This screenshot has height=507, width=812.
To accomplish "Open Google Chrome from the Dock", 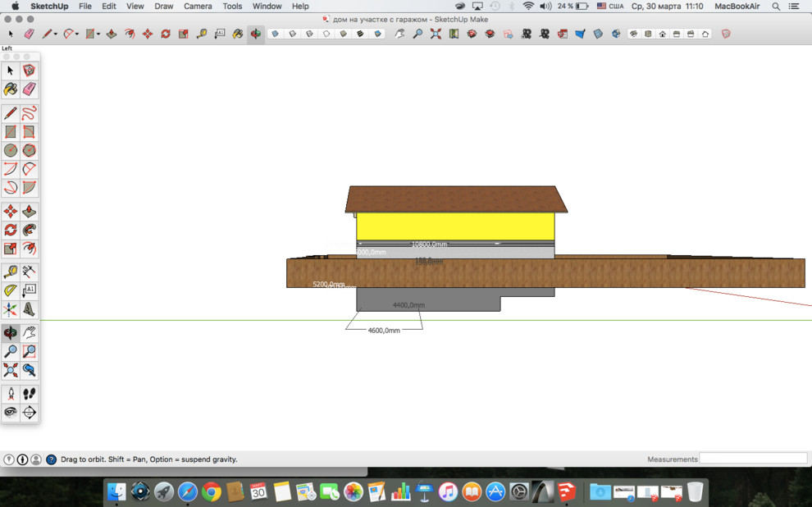I will tap(212, 492).
